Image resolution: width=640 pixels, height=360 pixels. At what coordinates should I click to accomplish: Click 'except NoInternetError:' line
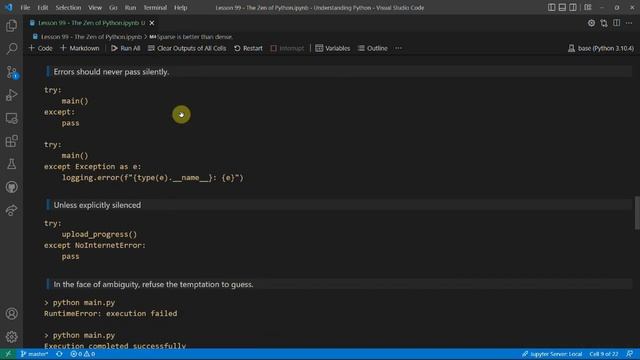[95, 245]
